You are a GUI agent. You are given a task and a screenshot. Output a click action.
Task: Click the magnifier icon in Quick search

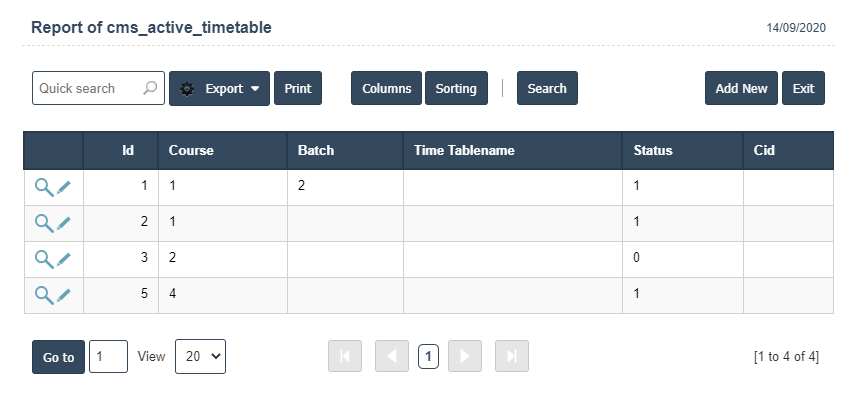click(150, 88)
